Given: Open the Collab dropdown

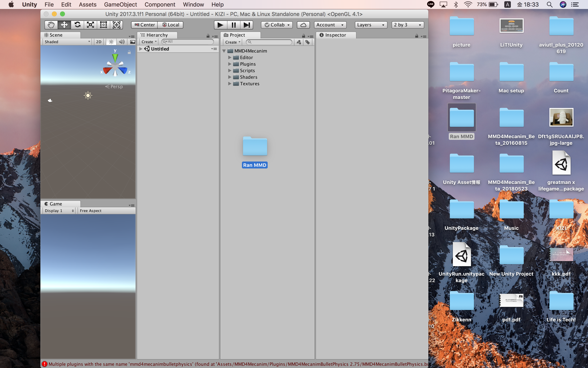Looking at the screenshot, I should point(277,25).
